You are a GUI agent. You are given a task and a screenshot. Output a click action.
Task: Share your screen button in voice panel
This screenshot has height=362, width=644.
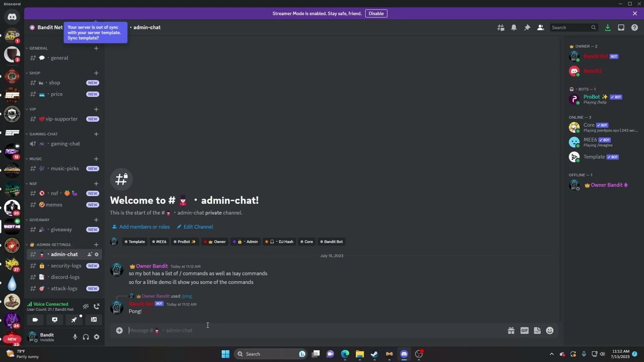click(x=55, y=320)
